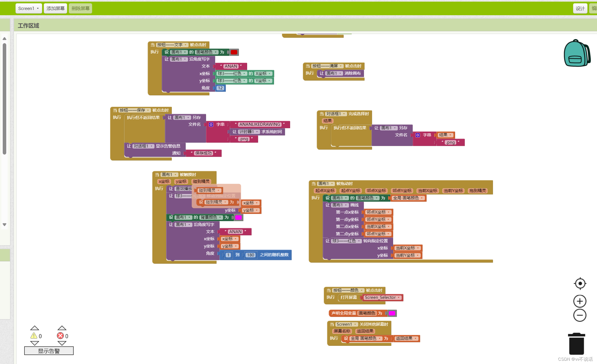
Task: Click the zoom out minus icon
Action: [580, 315]
